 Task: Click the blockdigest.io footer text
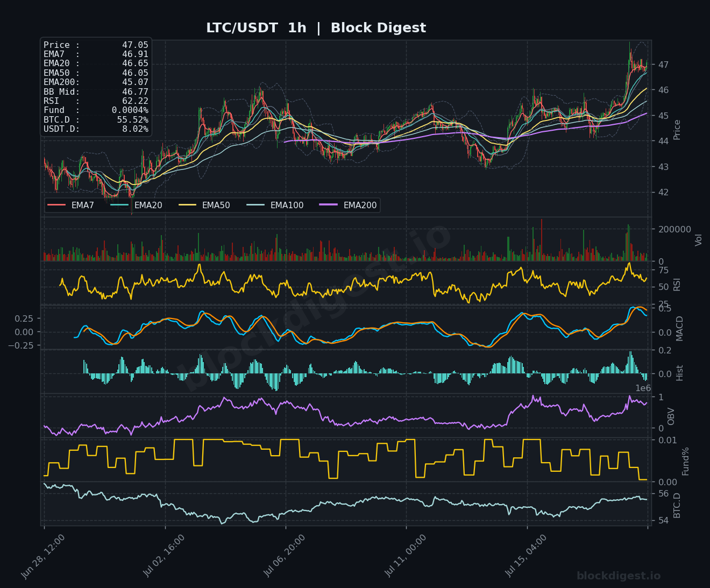pyautogui.click(x=619, y=576)
